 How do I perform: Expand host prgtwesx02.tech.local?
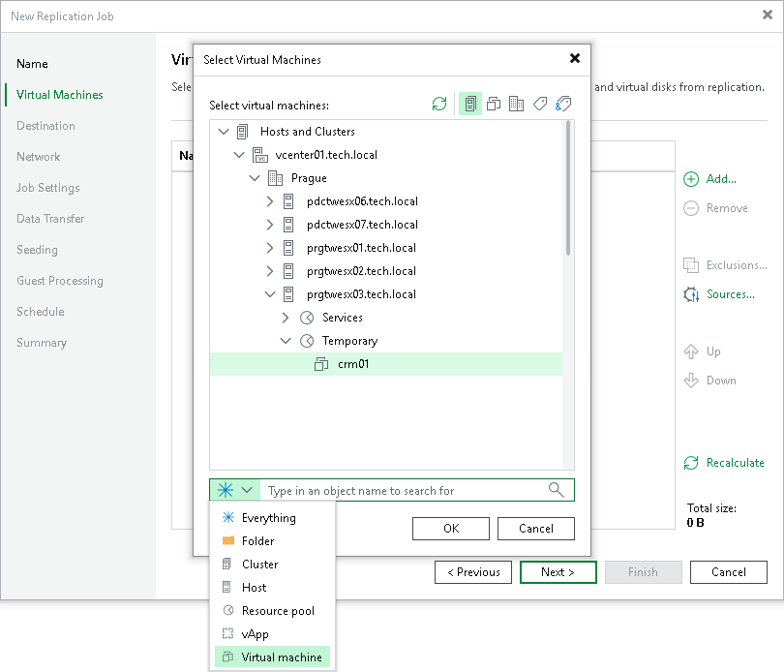click(270, 271)
